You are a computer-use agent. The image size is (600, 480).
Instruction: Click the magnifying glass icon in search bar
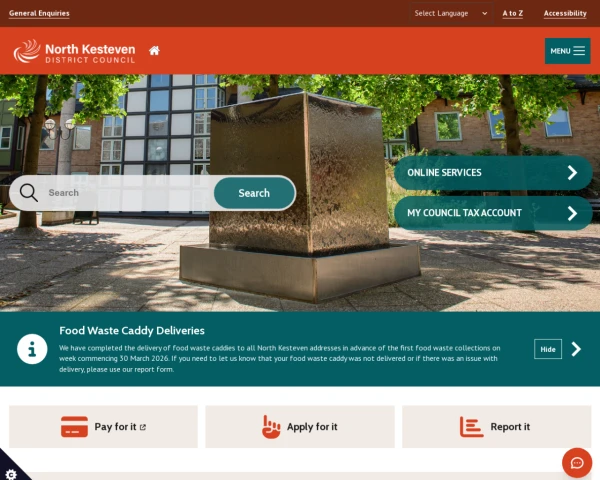click(29, 193)
